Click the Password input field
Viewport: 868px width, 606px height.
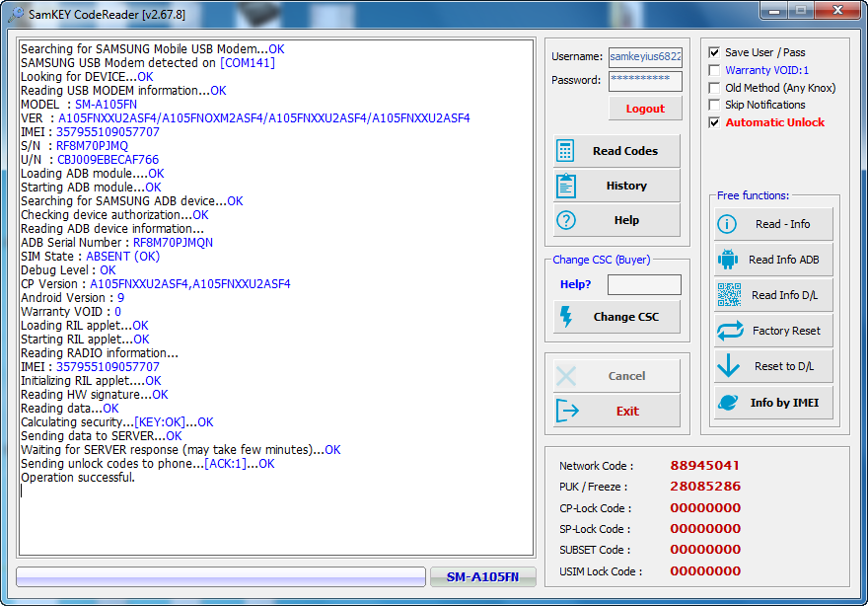tap(645, 80)
